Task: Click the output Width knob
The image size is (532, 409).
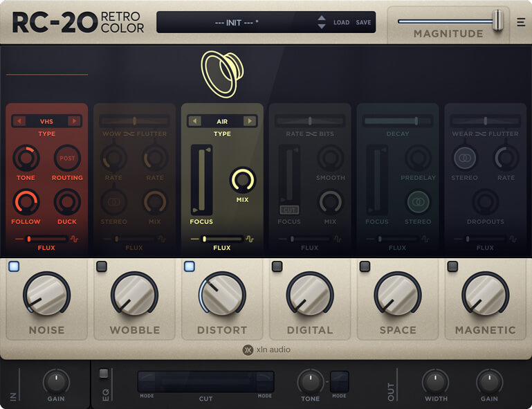Action: click(436, 381)
